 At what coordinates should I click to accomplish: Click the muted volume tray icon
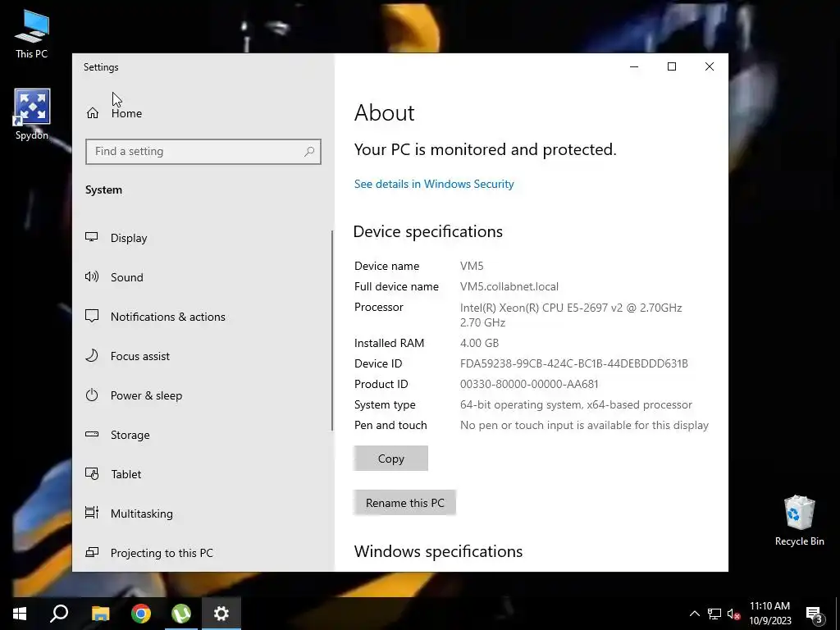(x=733, y=614)
